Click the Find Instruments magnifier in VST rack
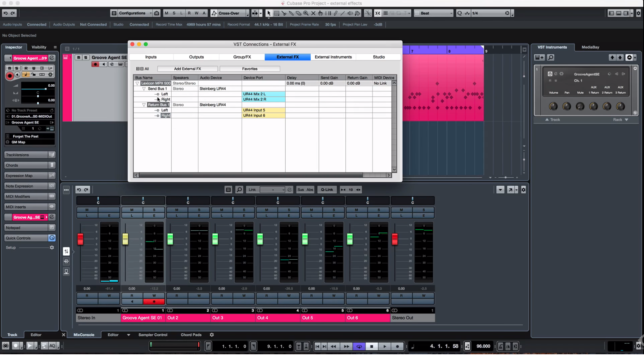644x355 pixels. [x=551, y=58]
